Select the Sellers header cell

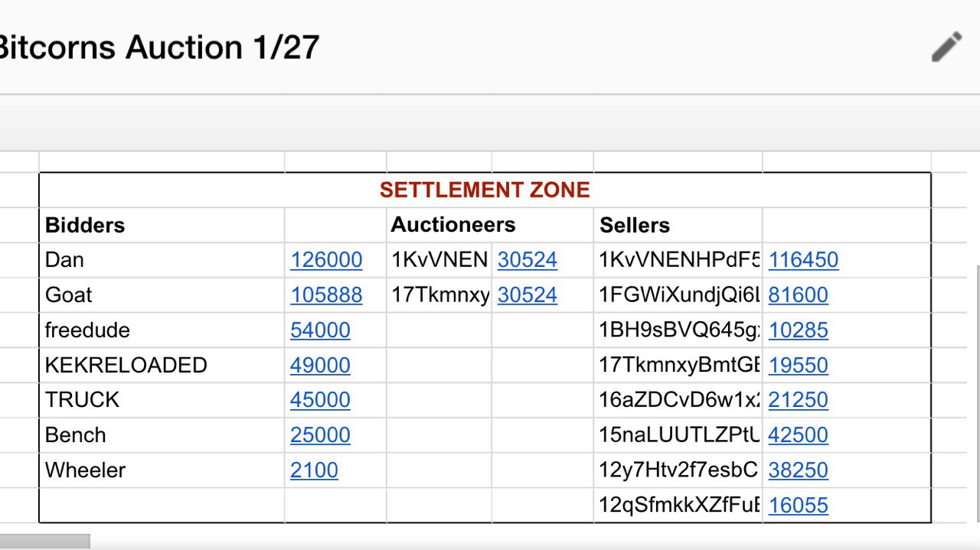coord(678,225)
